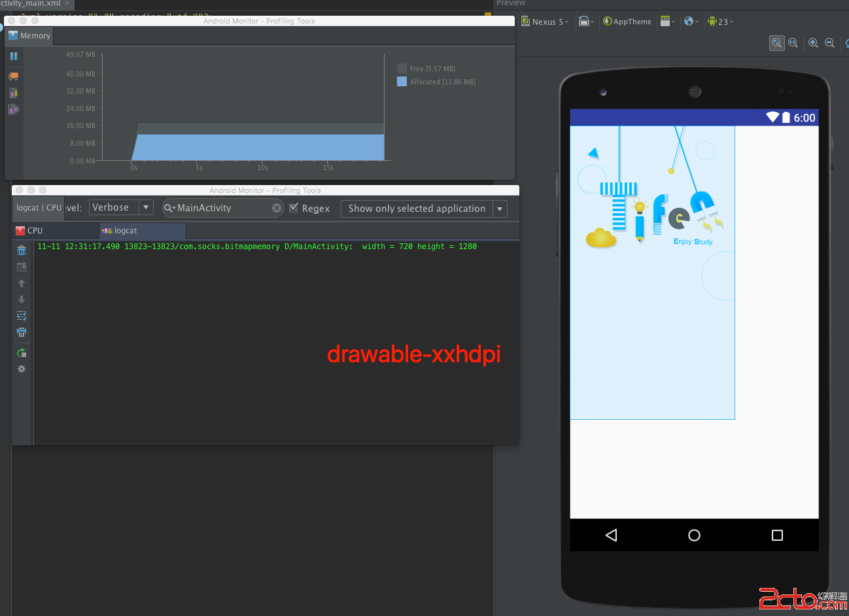This screenshot has height=616, width=849.
Task: Click the AppTheme button
Action: pyautogui.click(x=627, y=22)
